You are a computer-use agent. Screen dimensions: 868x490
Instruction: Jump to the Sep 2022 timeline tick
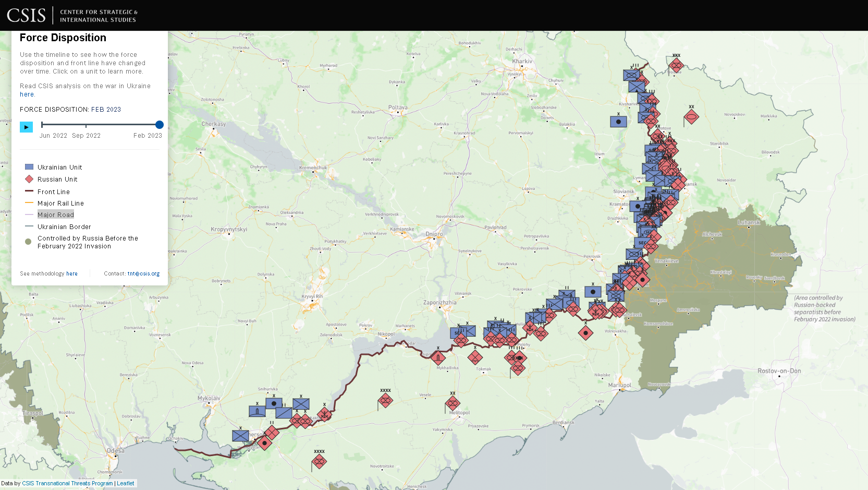86,125
